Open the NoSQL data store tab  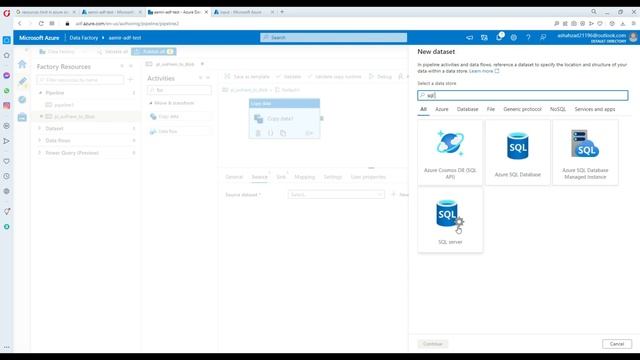click(x=558, y=109)
